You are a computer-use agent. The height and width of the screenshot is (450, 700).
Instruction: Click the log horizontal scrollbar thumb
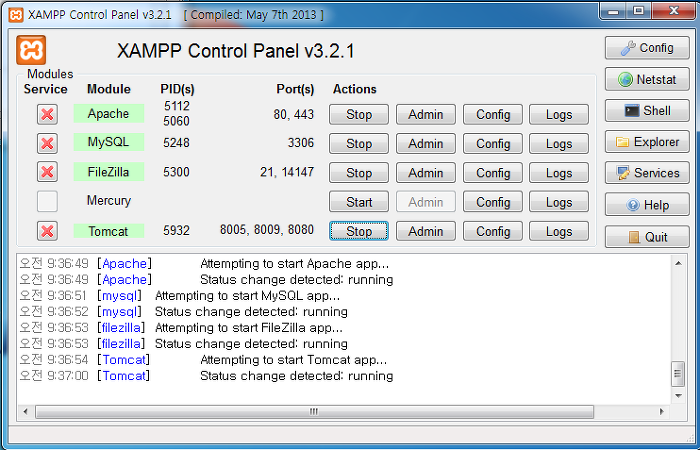tap(314, 412)
